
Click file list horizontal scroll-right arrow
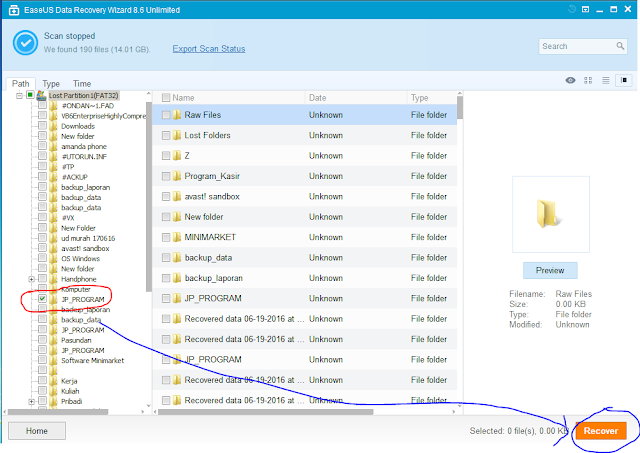[x=454, y=412]
